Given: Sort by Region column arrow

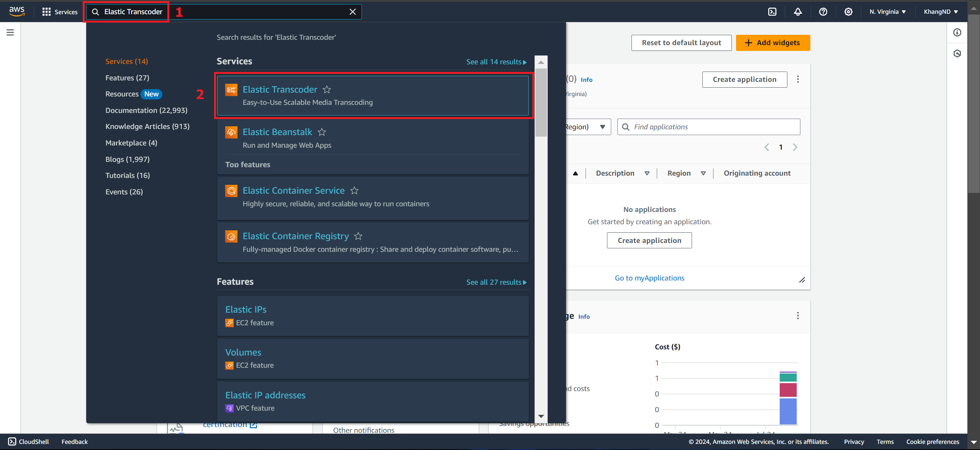Looking at the screenshot, I should [x=703, y=173].
